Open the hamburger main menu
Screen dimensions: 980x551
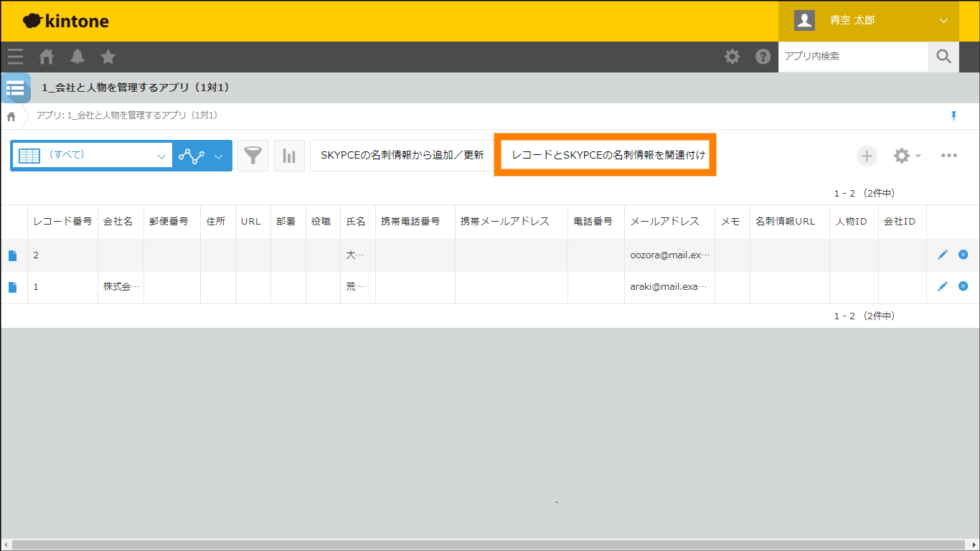click(15, 57)
